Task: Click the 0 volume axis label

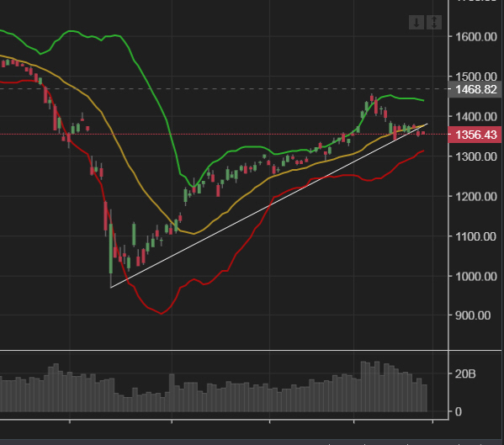Action: (x=459, y=411)
